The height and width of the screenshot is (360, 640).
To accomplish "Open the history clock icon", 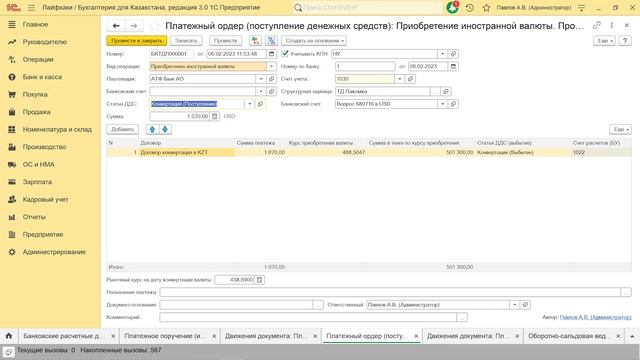I will click(x=470, y=7).
